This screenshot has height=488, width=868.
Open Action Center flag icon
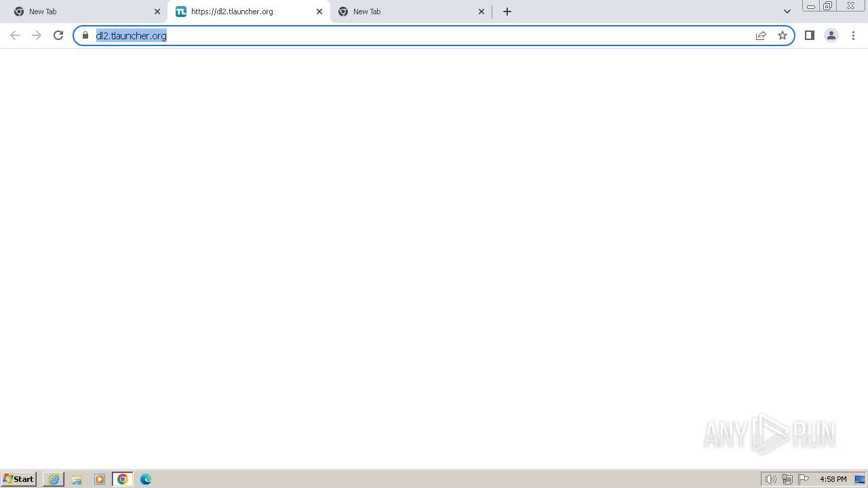point(804,479)
